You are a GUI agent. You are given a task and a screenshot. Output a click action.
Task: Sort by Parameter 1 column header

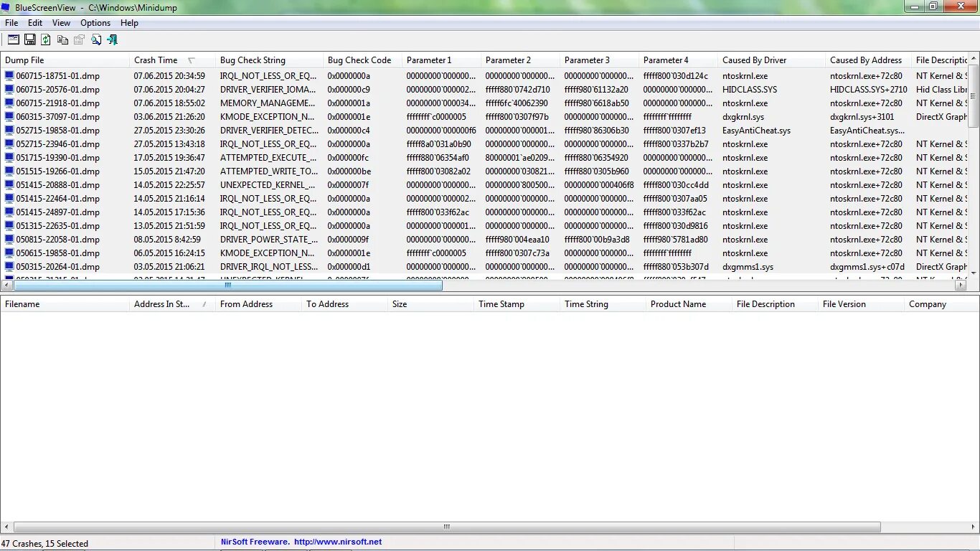pyautogui.click(x=441, y=60)
